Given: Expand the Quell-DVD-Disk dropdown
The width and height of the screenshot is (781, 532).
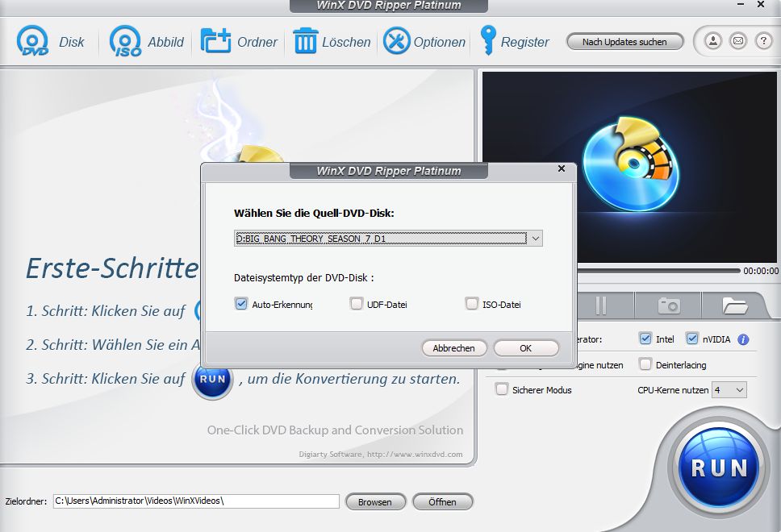Looking at the screenshot, I should click(536, 239).
